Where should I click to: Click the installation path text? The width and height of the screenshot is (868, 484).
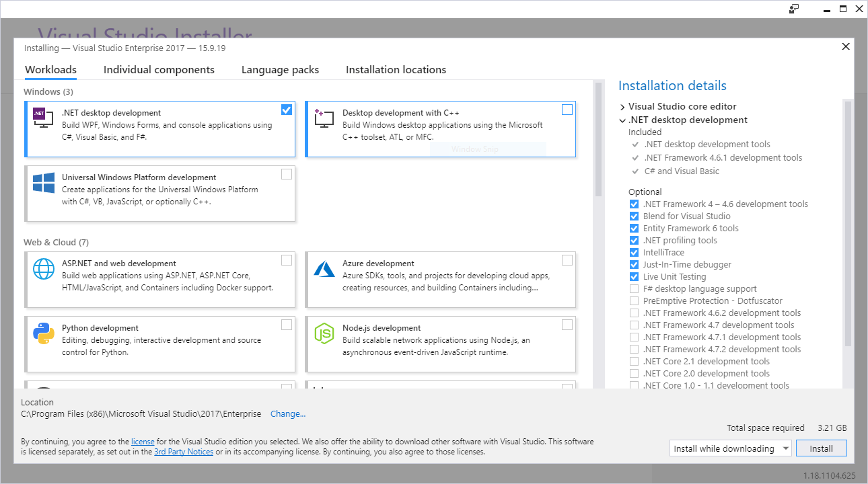(x=141, y=414)
